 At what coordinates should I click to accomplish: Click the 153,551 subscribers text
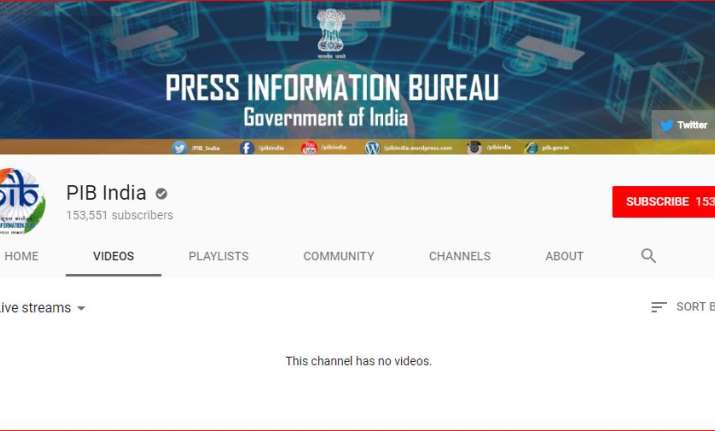119,215
